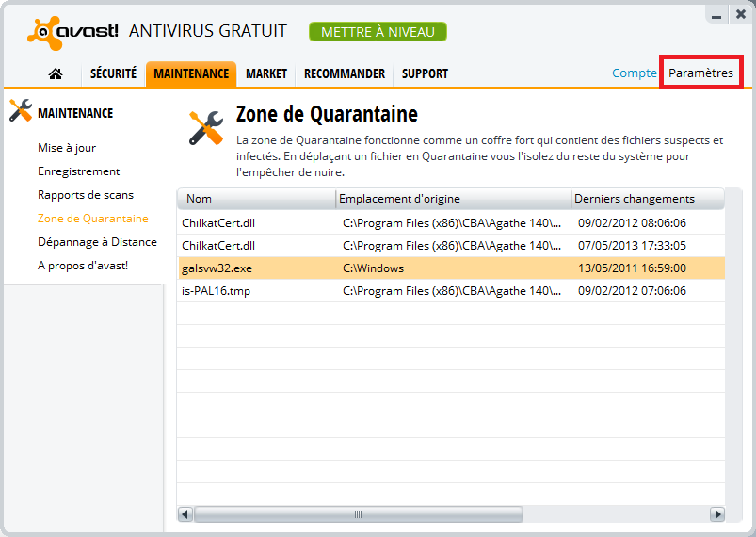Open the SUPPORT tab
The image size is (756, 537).
pos(425,73)
